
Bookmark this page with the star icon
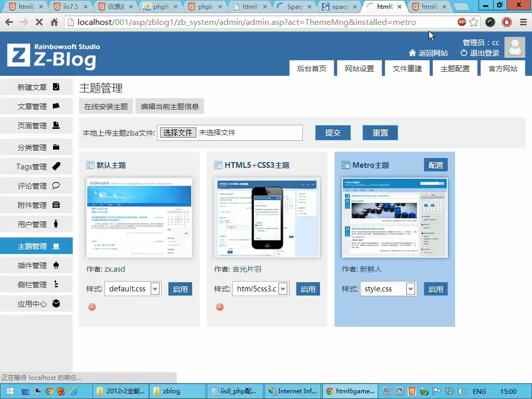[x=474, y=22]
